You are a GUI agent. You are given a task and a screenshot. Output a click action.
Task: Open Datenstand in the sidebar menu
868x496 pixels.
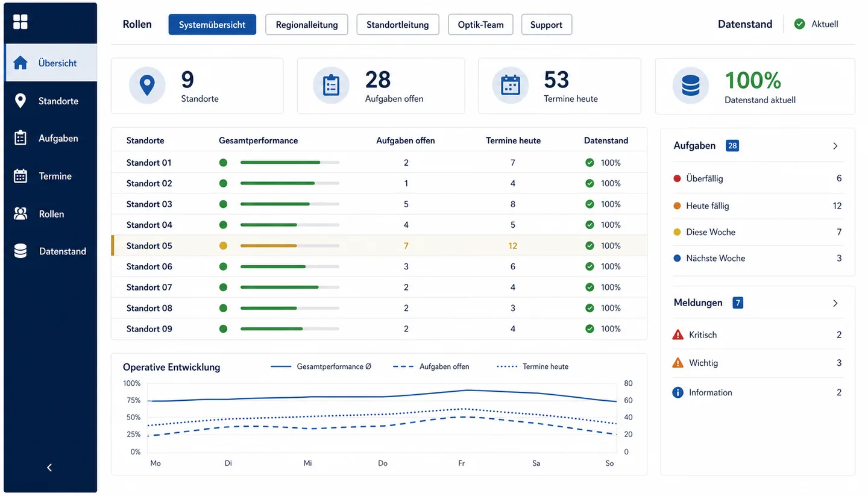pyautogui.click(x=51, y=251)
